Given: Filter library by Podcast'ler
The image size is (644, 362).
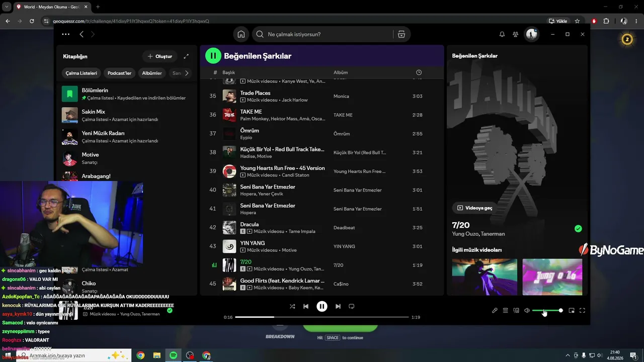Looking at the screenshot, I should click(x=119, y=73).
